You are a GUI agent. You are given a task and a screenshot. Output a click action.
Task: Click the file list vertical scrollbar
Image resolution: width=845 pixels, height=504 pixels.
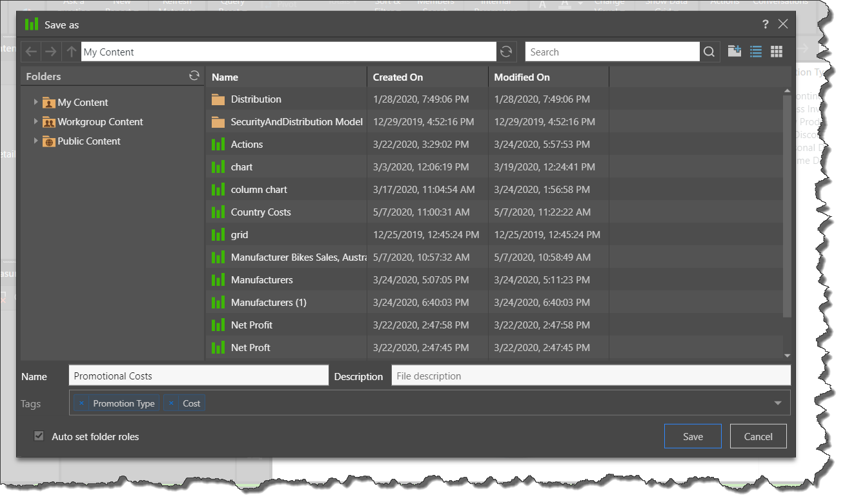[786, 207]
